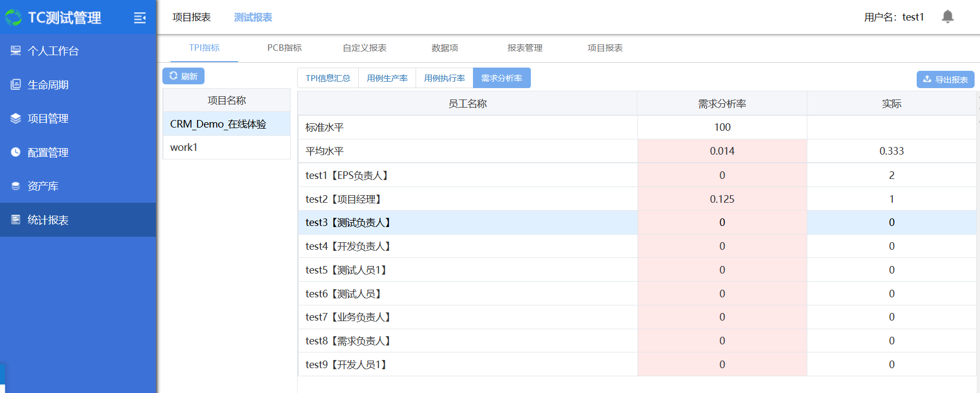980x393 pixels.
Task: Open 个人工作台 from the sidebar
Action: [x=53, y=51]
